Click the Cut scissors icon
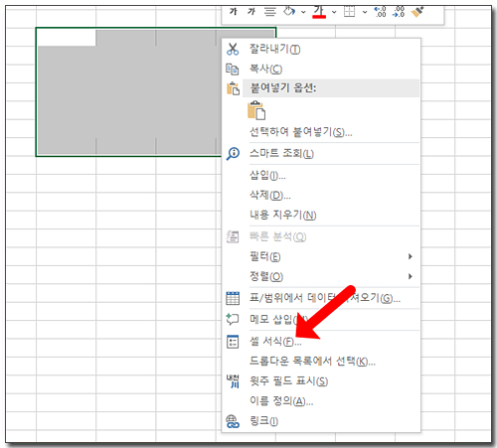497x448 pixels. 233,49
